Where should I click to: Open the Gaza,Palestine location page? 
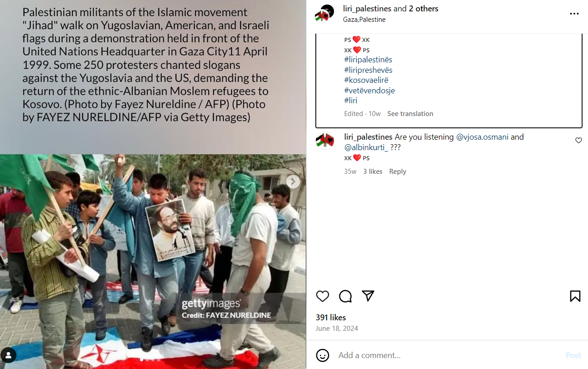(364, 20)
